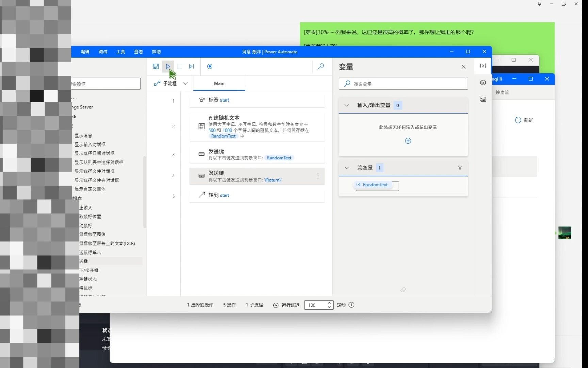The width and height of the screenshot is (588, 368).
Task: Add an input/output variable with plus button
Action: (408, 141)
